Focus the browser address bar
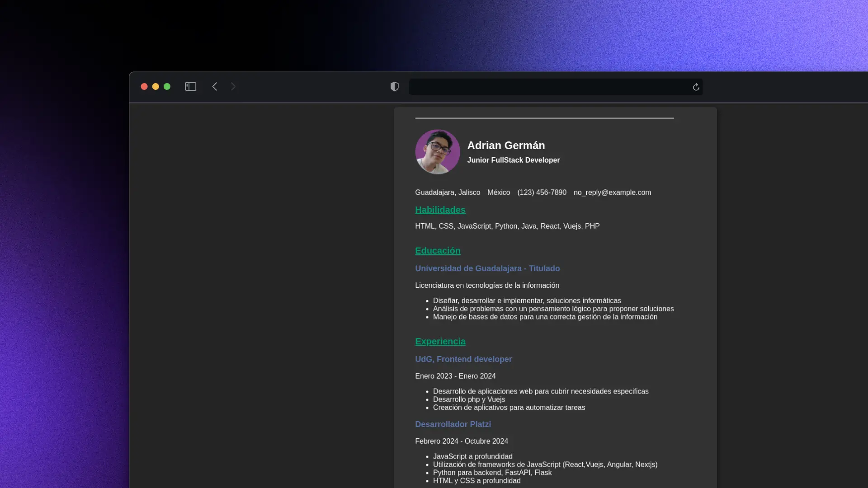 pos(556,87)
